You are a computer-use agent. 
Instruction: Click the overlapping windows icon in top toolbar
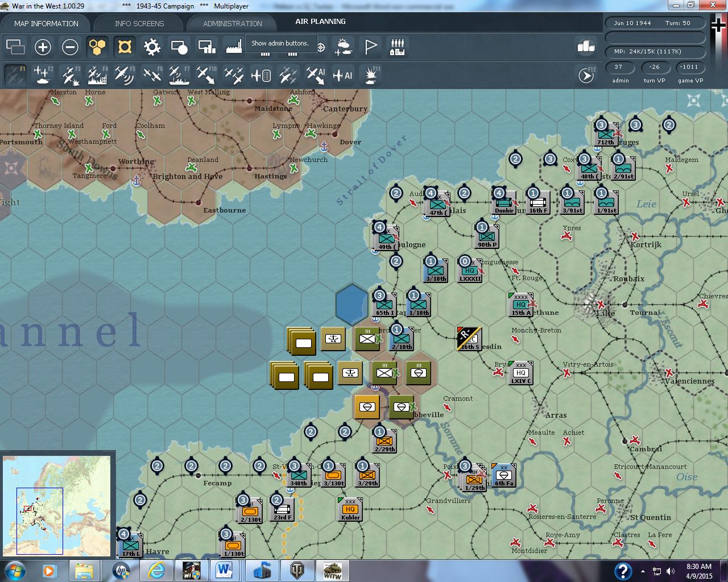coord(15,47)
